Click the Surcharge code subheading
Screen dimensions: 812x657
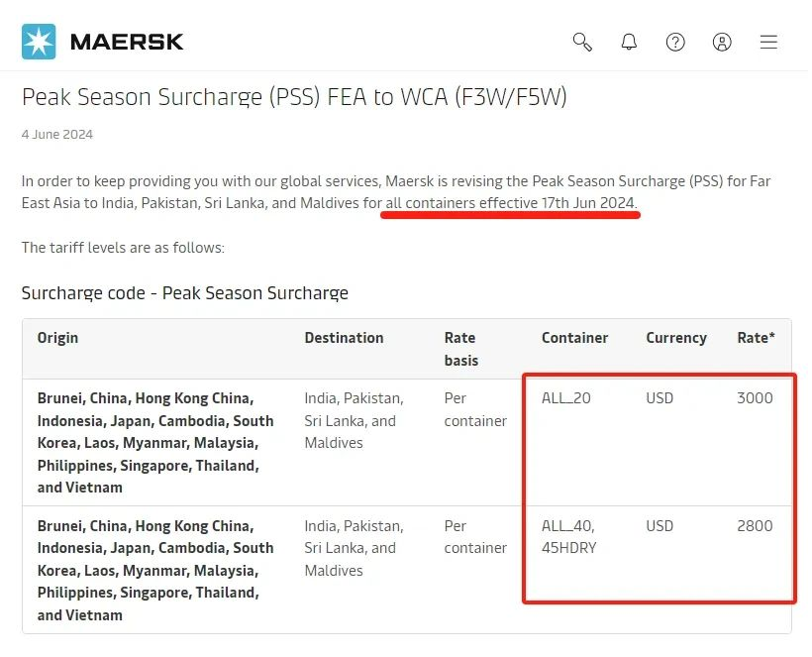point(185,293)
